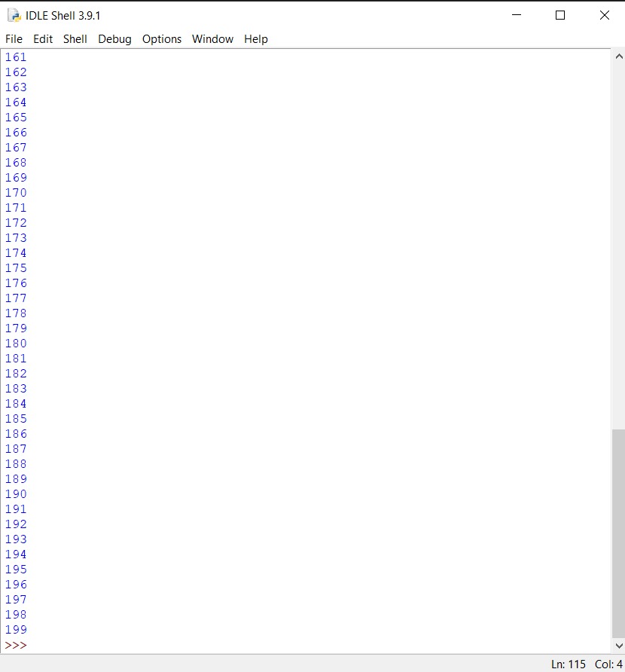The image size is (625, 672).
Task: Click output line 166
Action: coord(16,133)
